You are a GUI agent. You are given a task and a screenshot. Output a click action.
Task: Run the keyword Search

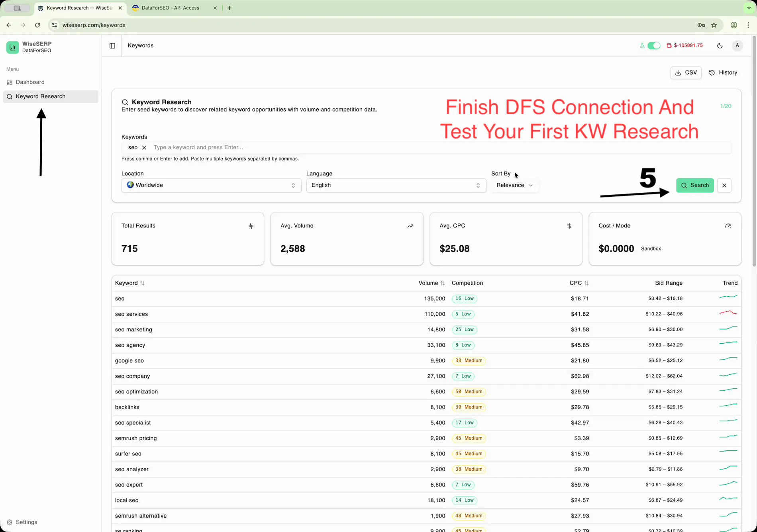point(695,185)
